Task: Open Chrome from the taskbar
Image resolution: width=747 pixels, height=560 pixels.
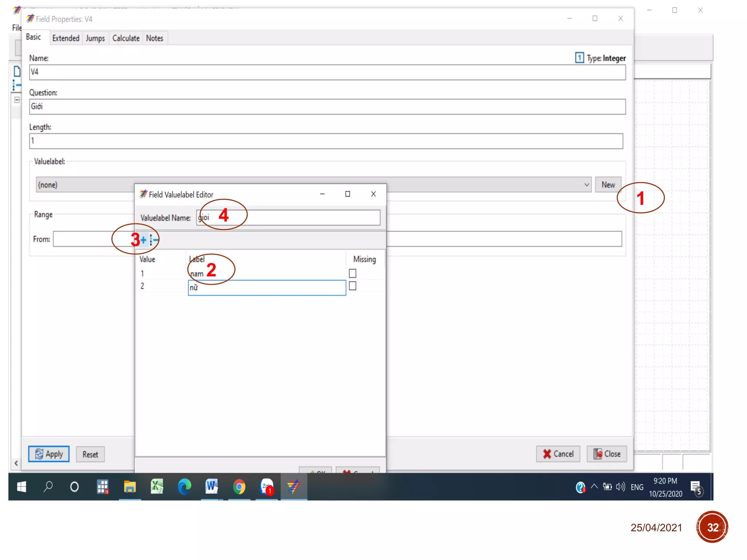Action: 239,487
